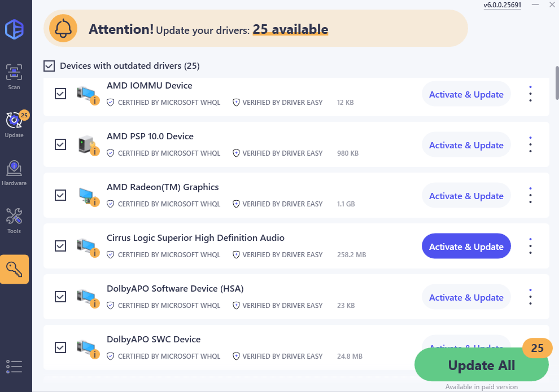The width and height of the screenshot is (559, 392).
Task: Click the notification bell icon
Action: (63, 28)
